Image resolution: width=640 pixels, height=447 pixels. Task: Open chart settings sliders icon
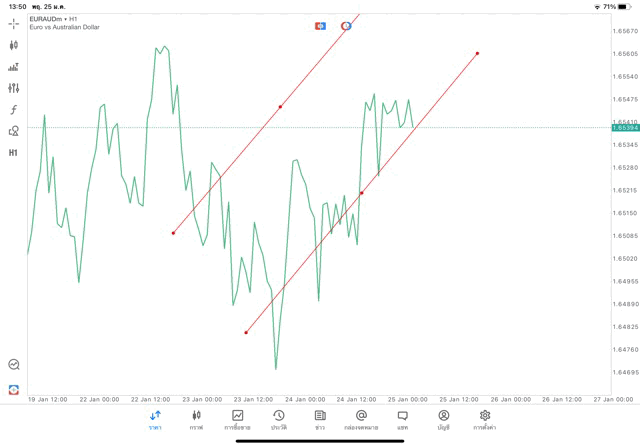tap(14, 88)
